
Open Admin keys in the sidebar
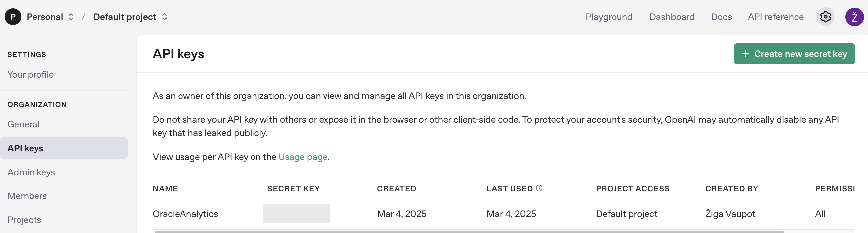point(31,172)
